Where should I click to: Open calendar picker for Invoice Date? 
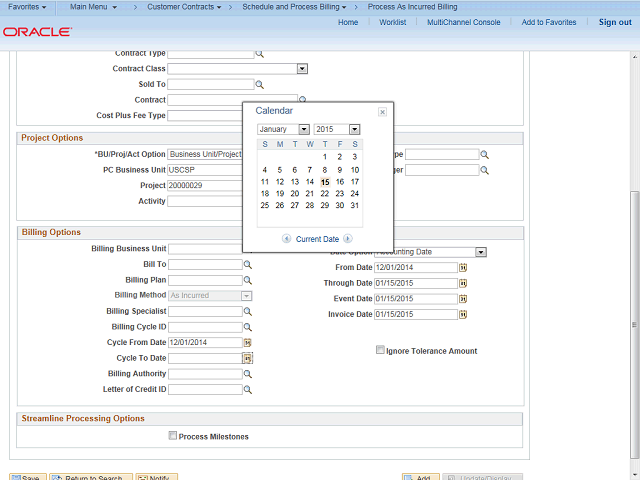[x=463, y=314]
